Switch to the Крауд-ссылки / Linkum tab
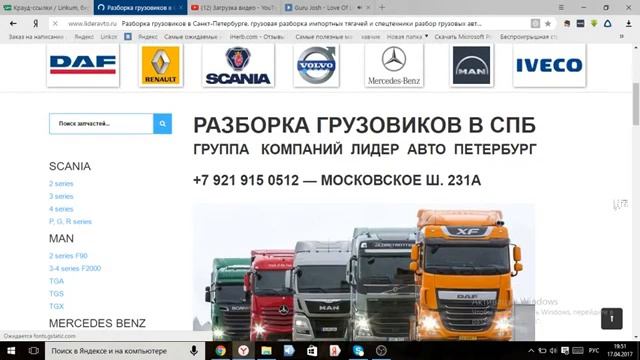The image size is (640, 360). click(x=46, y=7)
